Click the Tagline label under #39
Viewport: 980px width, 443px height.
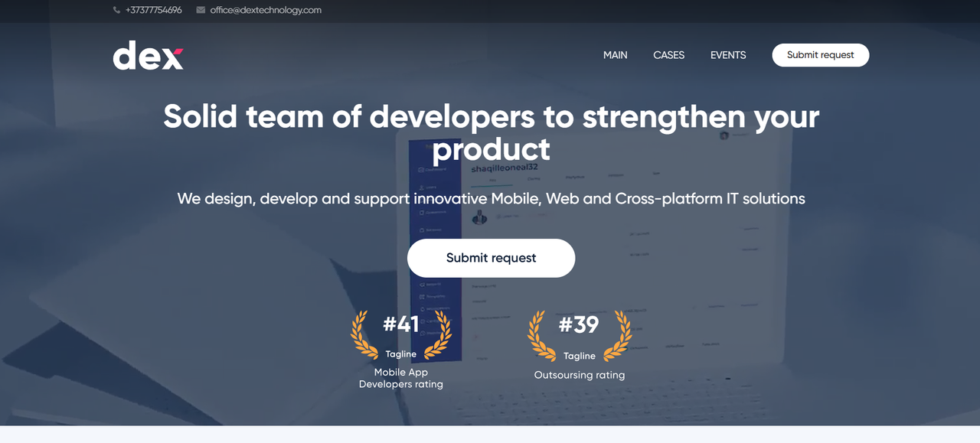click(x=580, y=356)
